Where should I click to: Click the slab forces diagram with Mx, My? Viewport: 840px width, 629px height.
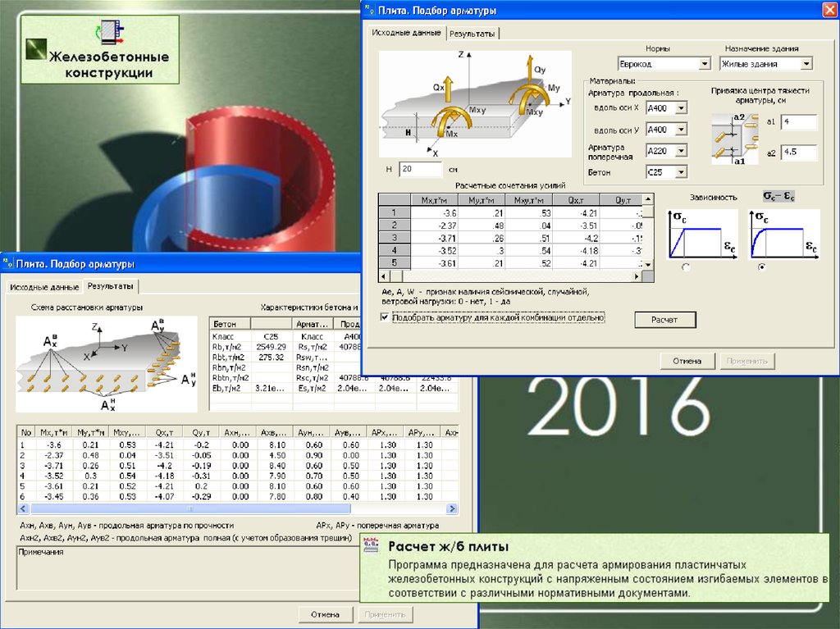474,103
